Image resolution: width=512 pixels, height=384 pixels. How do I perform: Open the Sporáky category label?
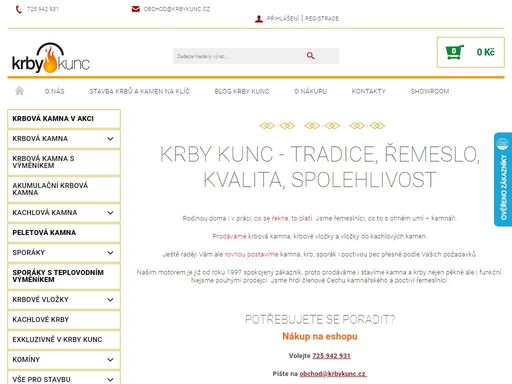pyautogui.click(x=28, y=253)
